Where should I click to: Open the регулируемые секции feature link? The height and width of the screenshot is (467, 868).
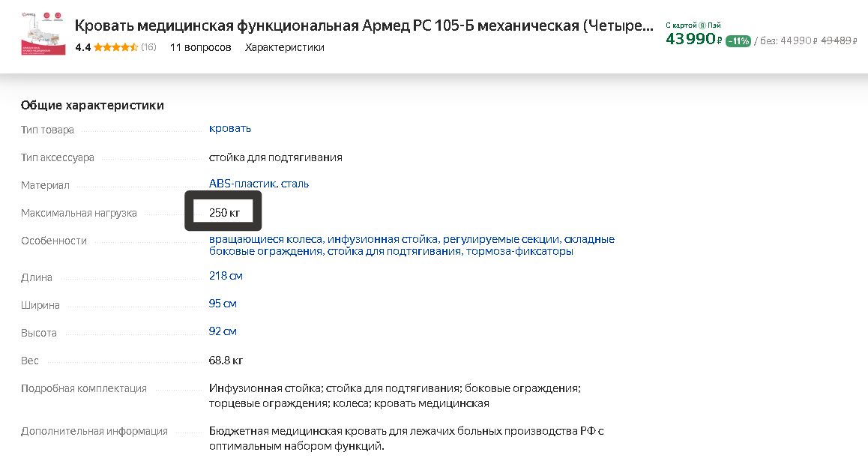(501, 239)
